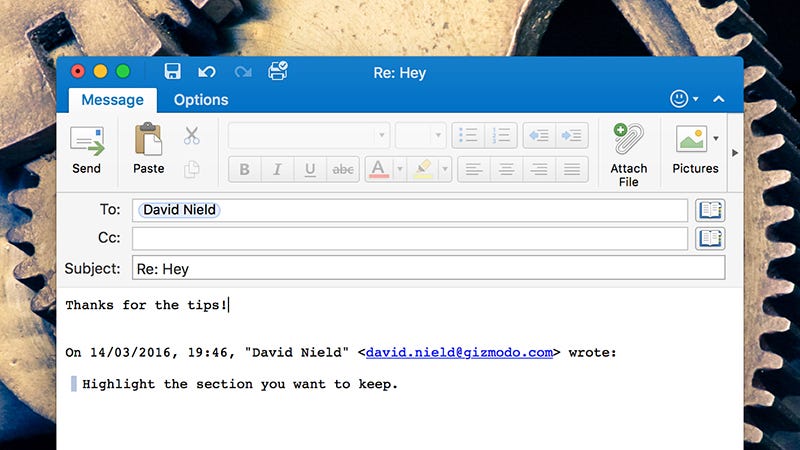
Task: Open the david.nield@gizmodo.com link
Action: click(x=459, y=353)
